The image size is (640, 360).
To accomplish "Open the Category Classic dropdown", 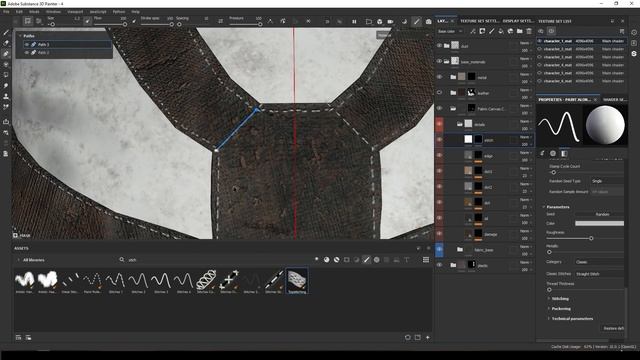I will pyautogui.click(x=599, y=262).
